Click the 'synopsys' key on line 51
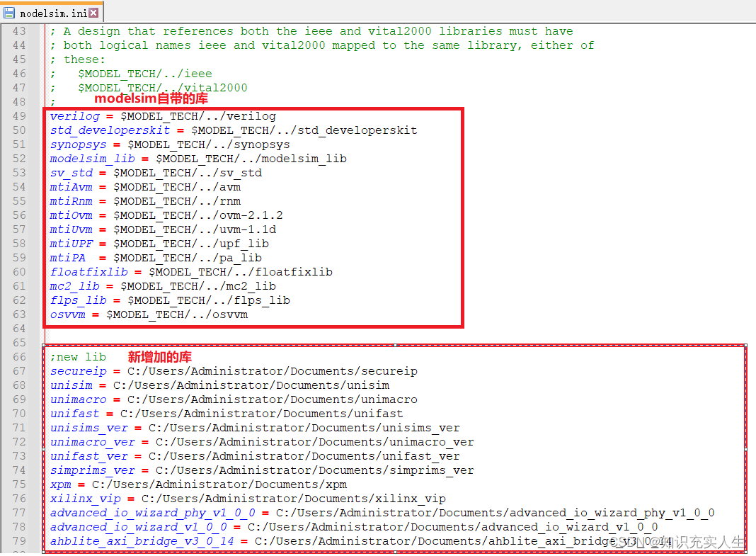 78,144
